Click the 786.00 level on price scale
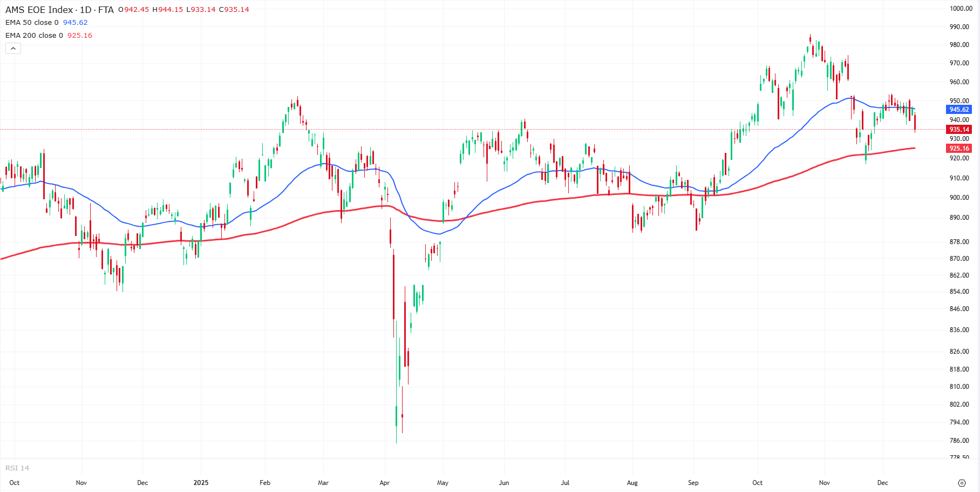Image resolution: width=980 pixels, height=492 pixels. 959,441
